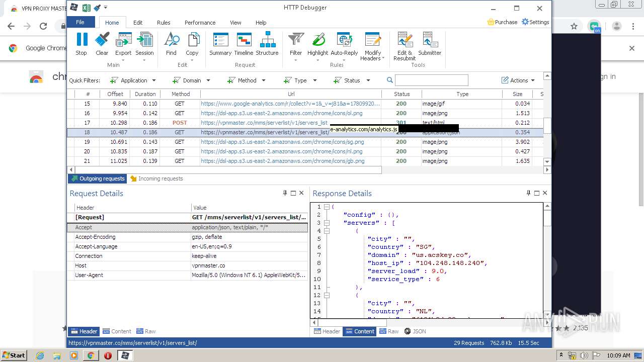
Task: Click request list horizontal scrollbar
Action: (x=228, y=170)
